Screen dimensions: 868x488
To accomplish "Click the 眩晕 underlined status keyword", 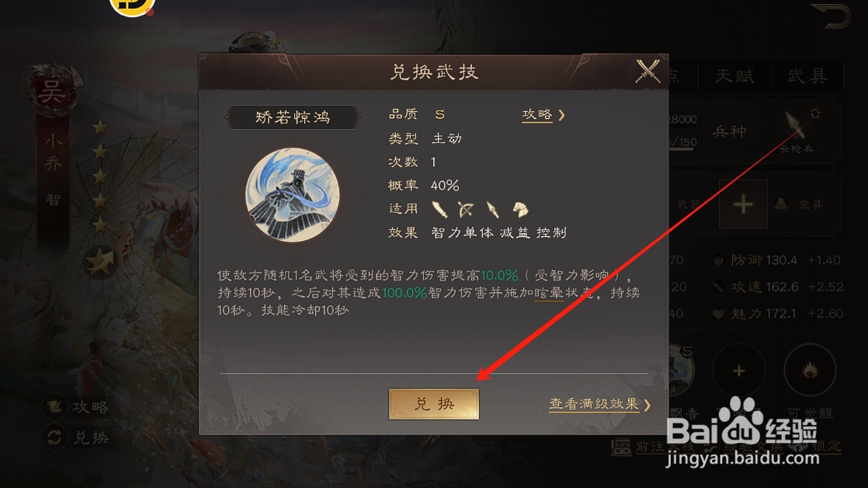I will (x=549, y=292).
